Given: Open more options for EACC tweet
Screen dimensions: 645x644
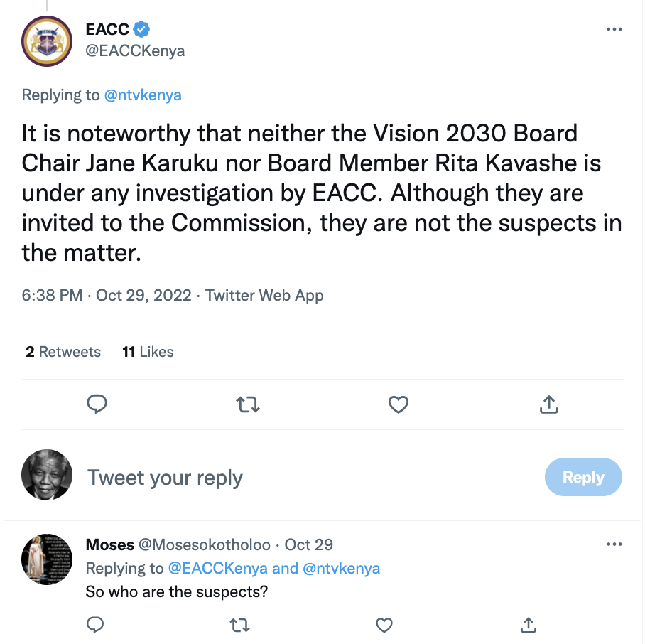Looking at the screenshot, I should coord(614,29).
